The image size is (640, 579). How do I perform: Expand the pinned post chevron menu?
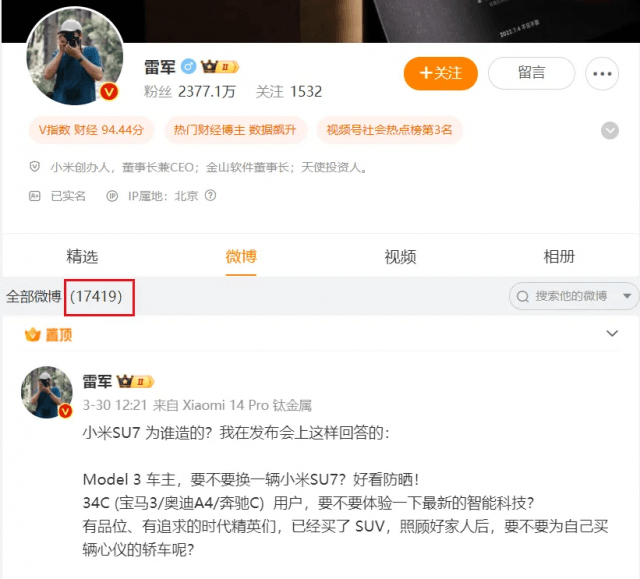click(612, 333)
